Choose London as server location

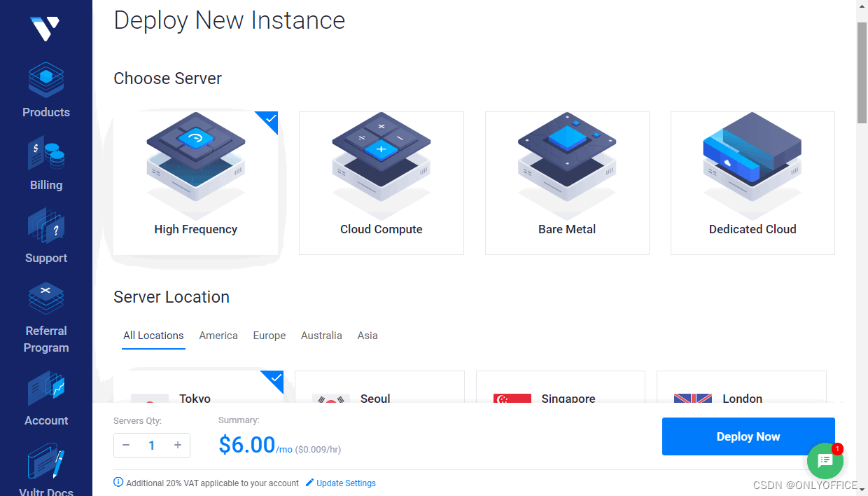(x=741, y=387)
